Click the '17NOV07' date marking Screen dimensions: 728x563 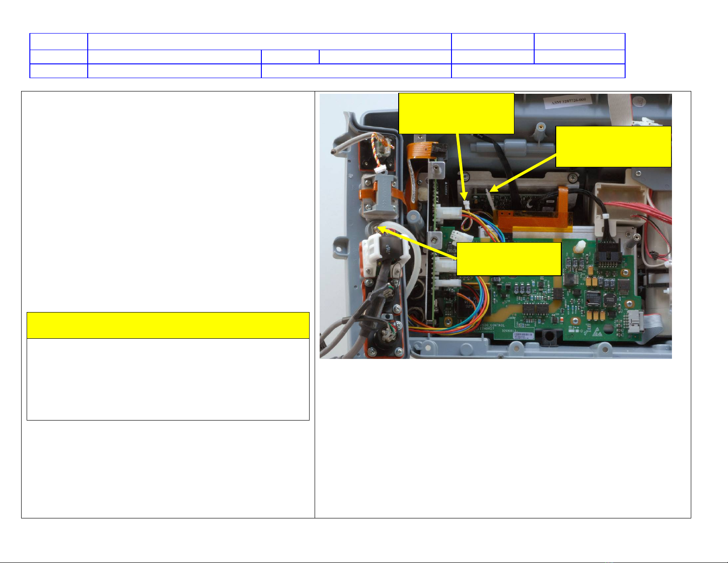(486, 329)
